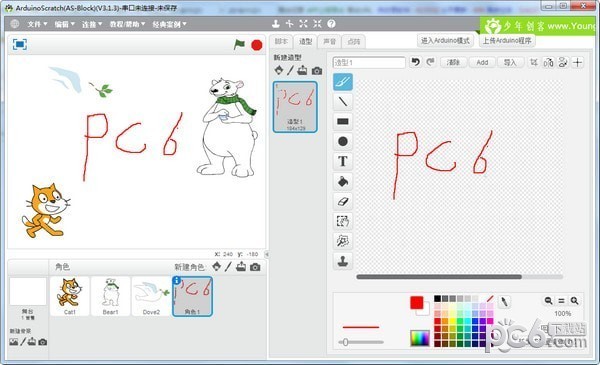Adjust the line width slider

pyautogui.click(x=361, y=342)
